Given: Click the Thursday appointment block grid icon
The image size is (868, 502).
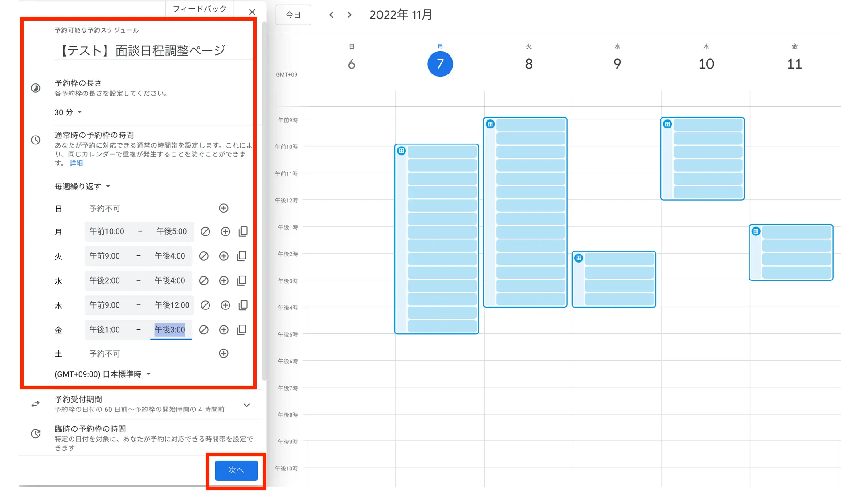Looking at the screenshot, I should [x=667, y=124].
